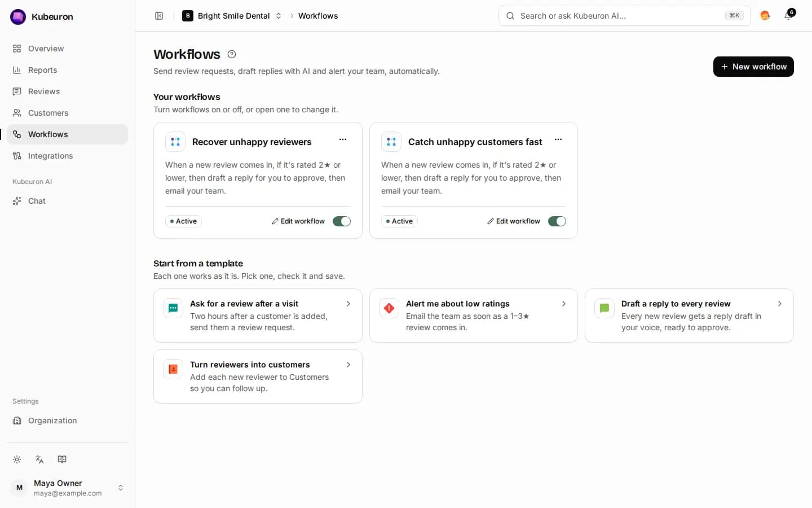
Task: Open Bright Smile Dental organization switcher
Action: [x=232, y=16]
